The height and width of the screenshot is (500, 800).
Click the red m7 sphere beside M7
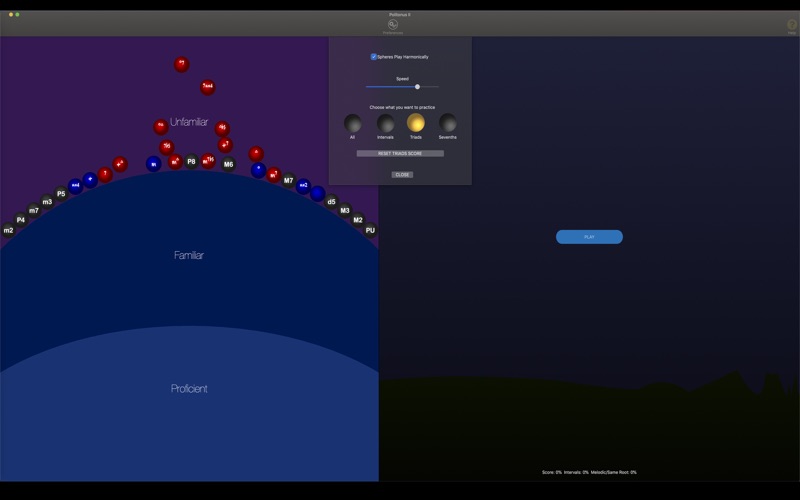tap(274, 175)
